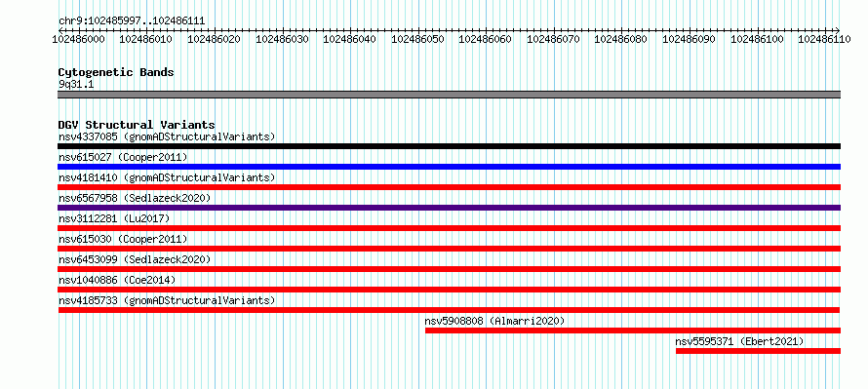Click ruler position 102486020

(x=214, y=39)
